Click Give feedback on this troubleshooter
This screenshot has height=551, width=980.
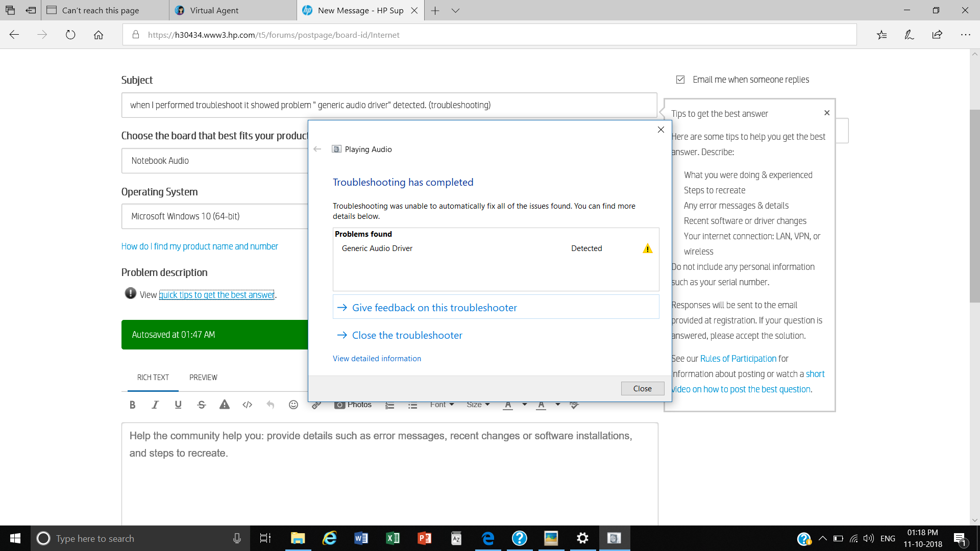tap(434, 308)
